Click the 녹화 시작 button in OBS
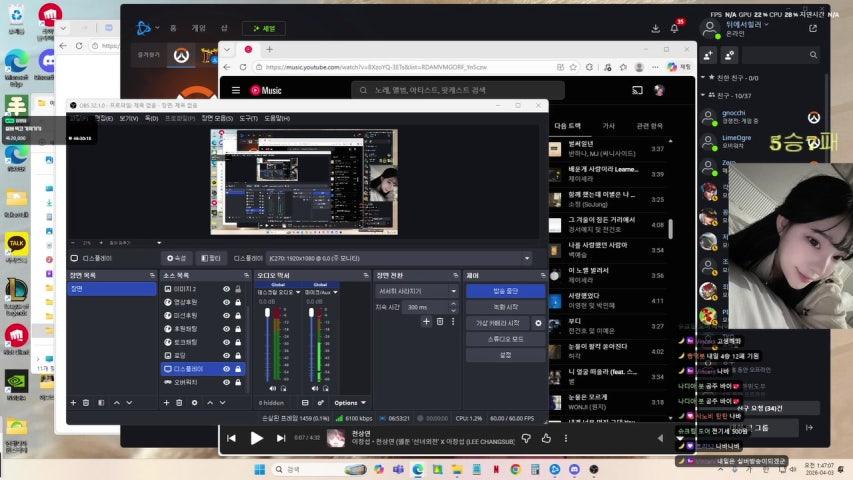The image size is (853, 480). coord(505,307)
